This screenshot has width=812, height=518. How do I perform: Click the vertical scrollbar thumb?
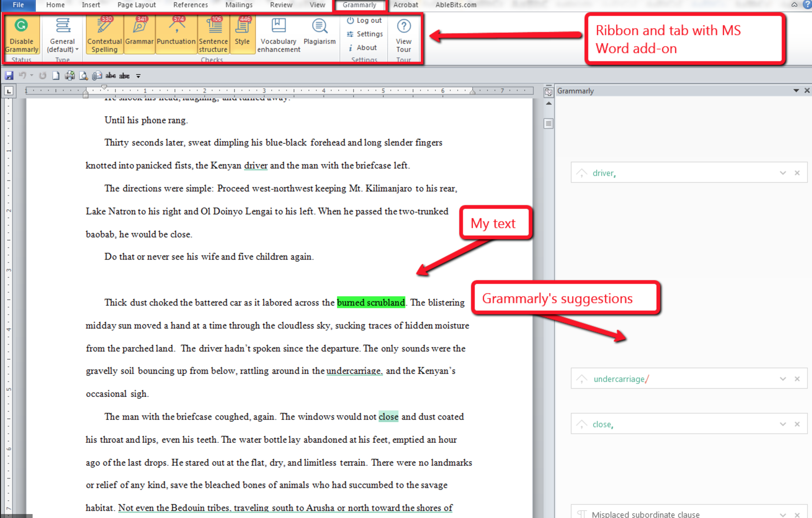[549, 124]
